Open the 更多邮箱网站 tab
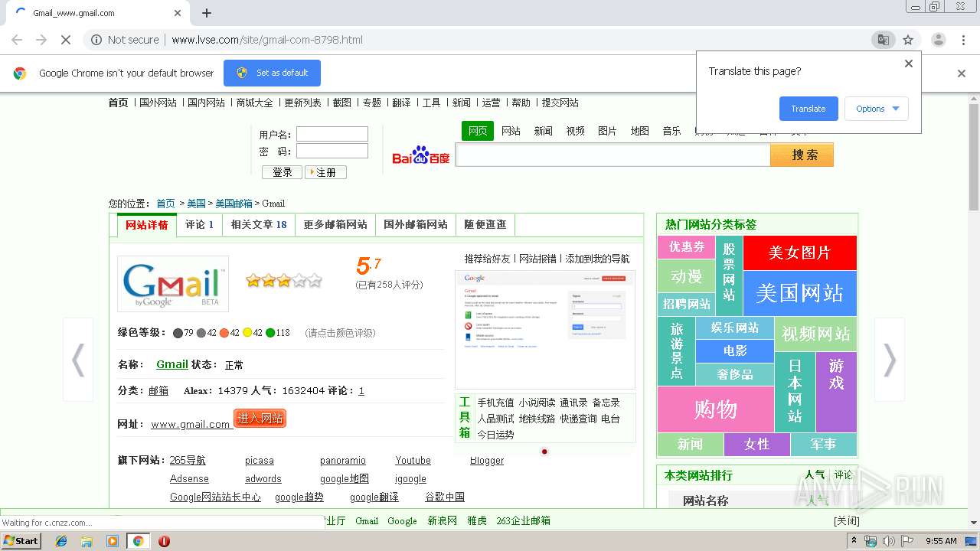This screenshot has width=980, height=551. coord(335,225)
